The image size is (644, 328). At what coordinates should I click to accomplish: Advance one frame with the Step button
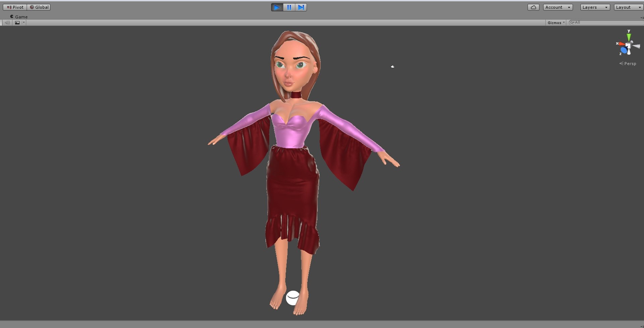[x=301, y=7]
